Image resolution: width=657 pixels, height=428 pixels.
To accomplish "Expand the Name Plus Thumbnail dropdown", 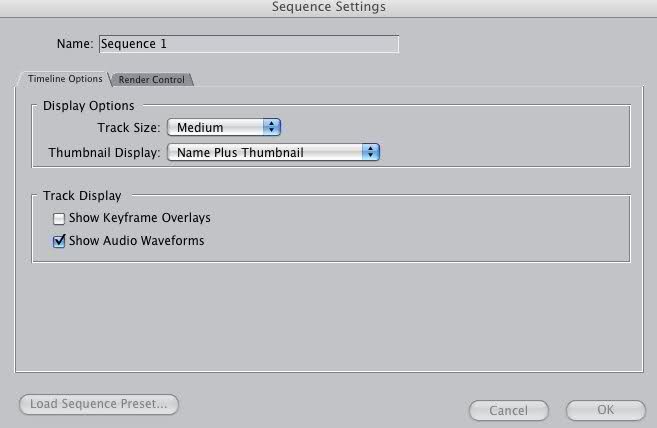I will coord(273,152).
